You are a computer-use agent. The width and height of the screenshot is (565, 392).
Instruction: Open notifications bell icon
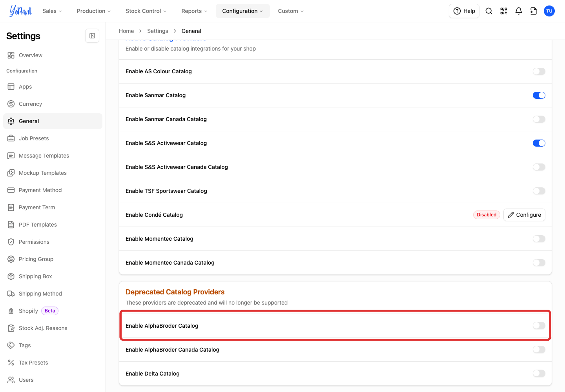click(x=519, y=11)
